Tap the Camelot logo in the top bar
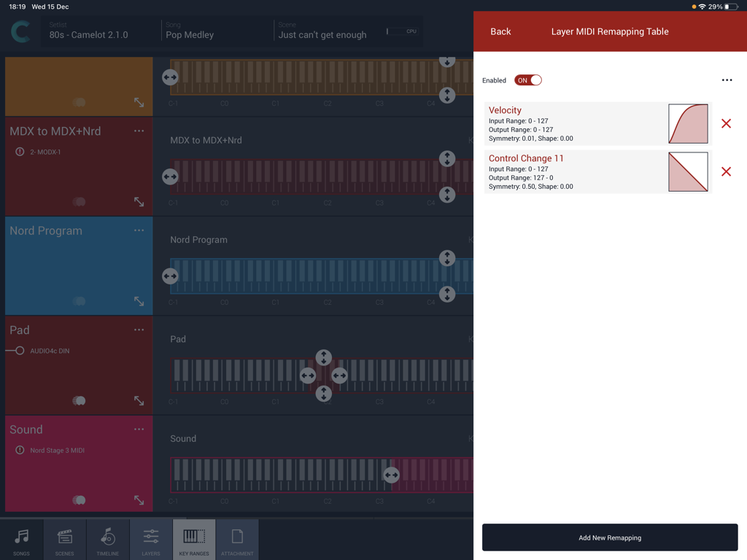 point(21,32)
